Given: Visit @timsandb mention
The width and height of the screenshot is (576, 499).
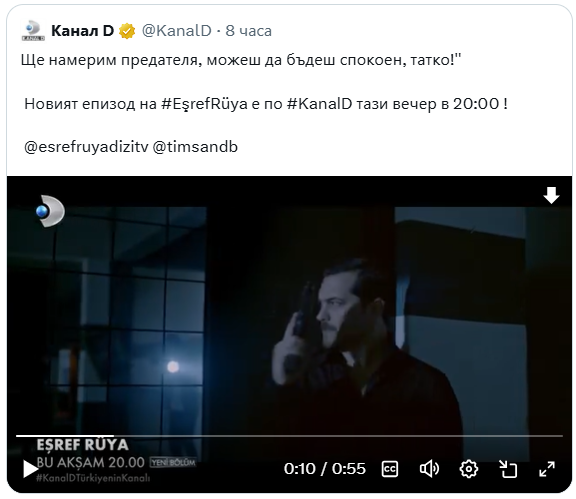Looking at the screenshot, I should [x=195, y=147].
